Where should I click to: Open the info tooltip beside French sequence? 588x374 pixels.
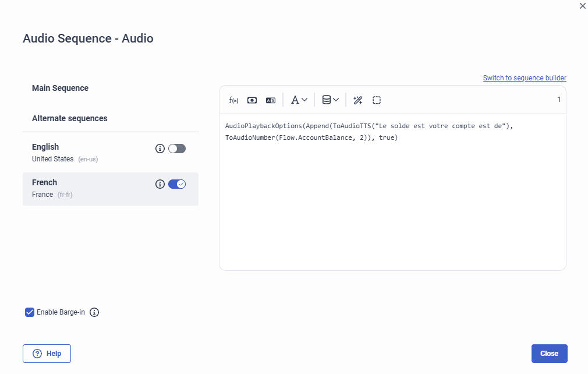[x=160, y=184]
